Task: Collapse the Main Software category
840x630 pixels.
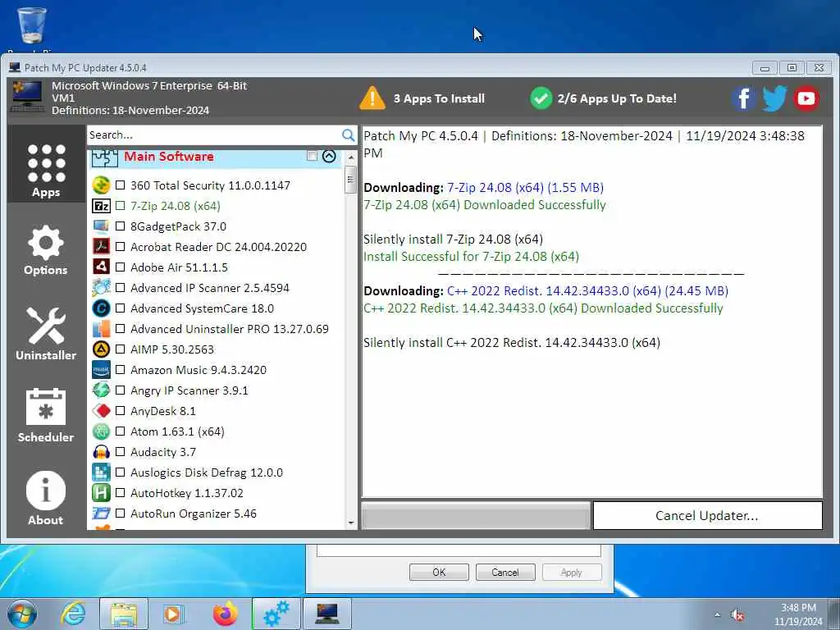Action: [329, 156]
